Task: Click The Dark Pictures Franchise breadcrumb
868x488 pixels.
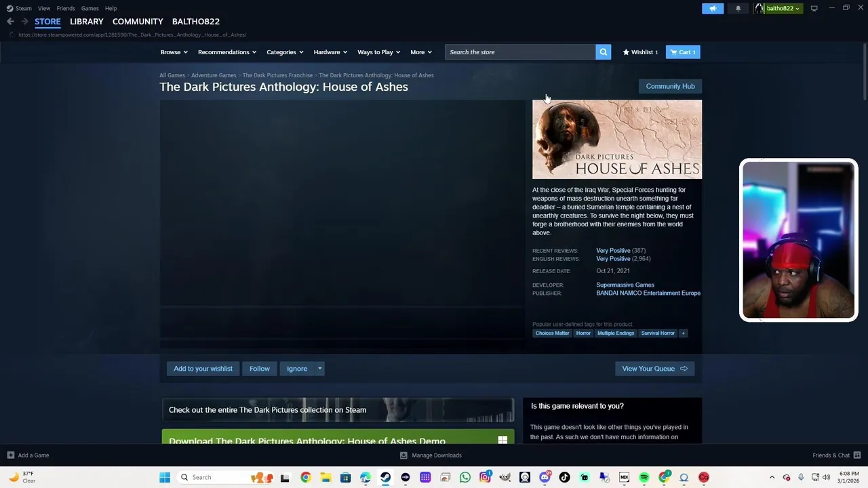Action: click(277, 75)
